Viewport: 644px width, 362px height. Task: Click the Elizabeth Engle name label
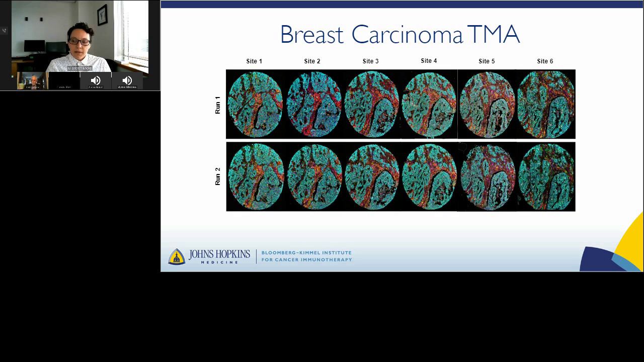tap(80, 68)
